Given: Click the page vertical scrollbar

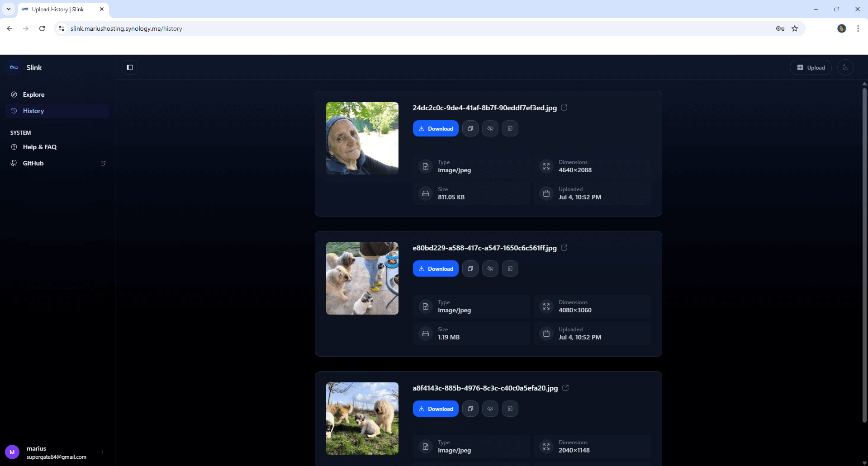Looking at the screenshot, I should 864,255.
